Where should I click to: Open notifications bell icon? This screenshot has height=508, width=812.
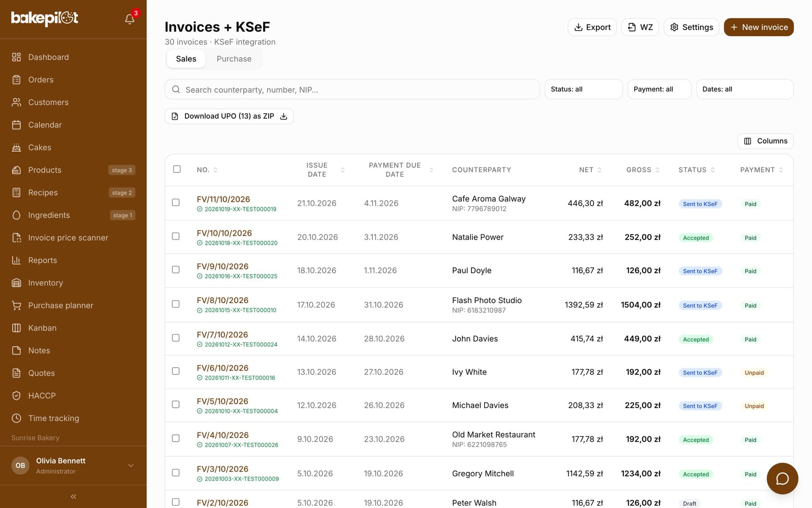[129, 19]
